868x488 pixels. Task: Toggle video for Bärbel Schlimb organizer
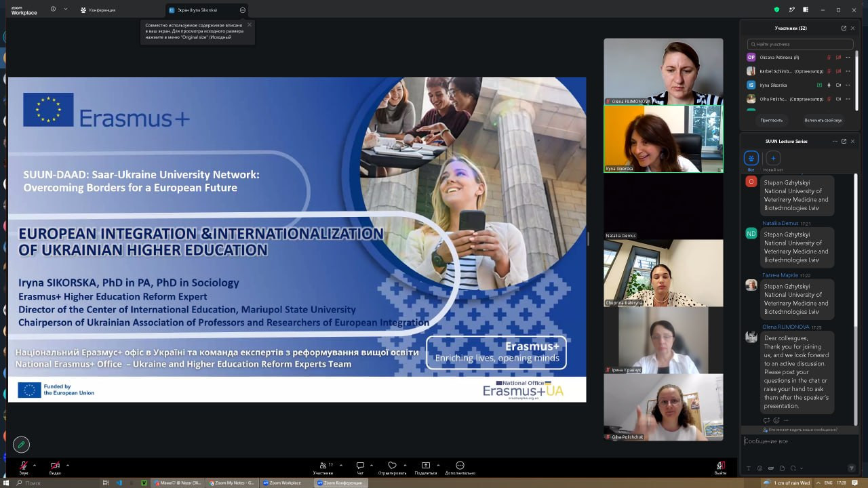(x=839, y=71)
